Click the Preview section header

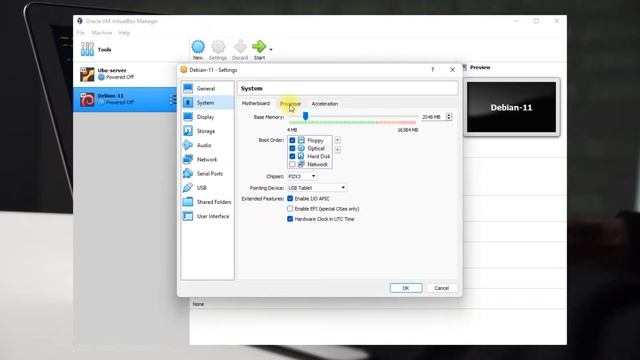click(x=480, y=67)
